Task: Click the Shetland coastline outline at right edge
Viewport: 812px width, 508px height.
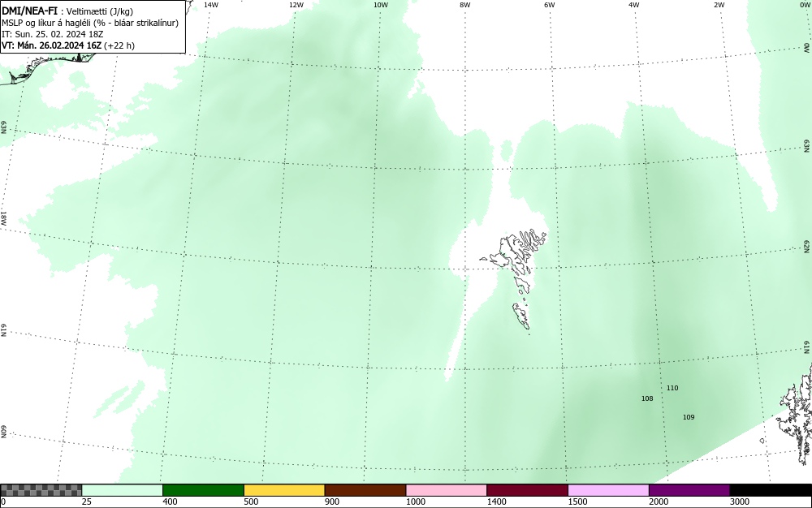Action: point(794,414)
